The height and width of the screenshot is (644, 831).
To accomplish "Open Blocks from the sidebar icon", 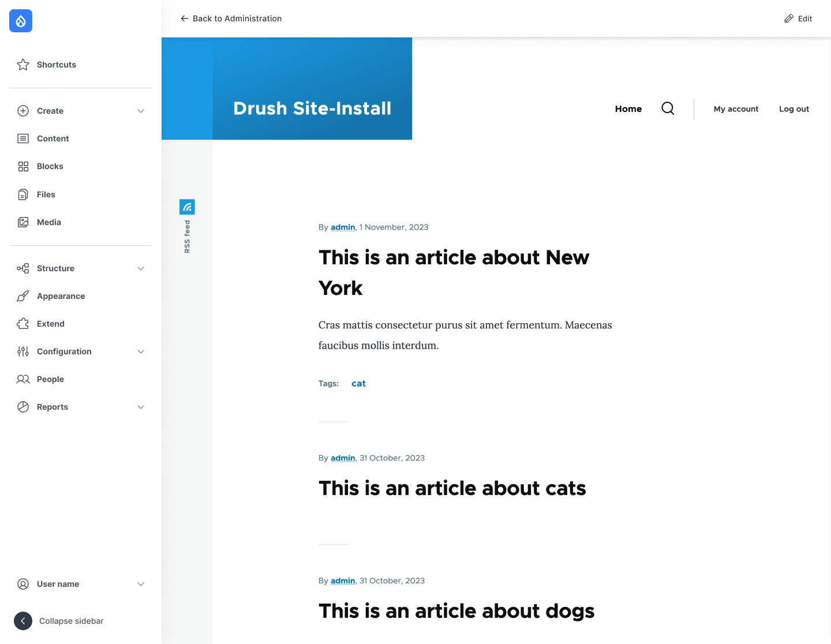I will point(23,166).
